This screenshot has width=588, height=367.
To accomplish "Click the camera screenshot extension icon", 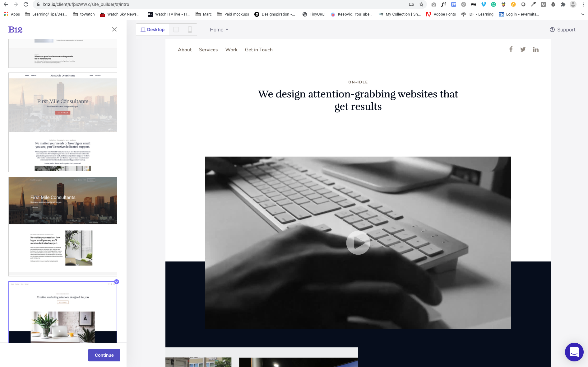I will [434, 4].
